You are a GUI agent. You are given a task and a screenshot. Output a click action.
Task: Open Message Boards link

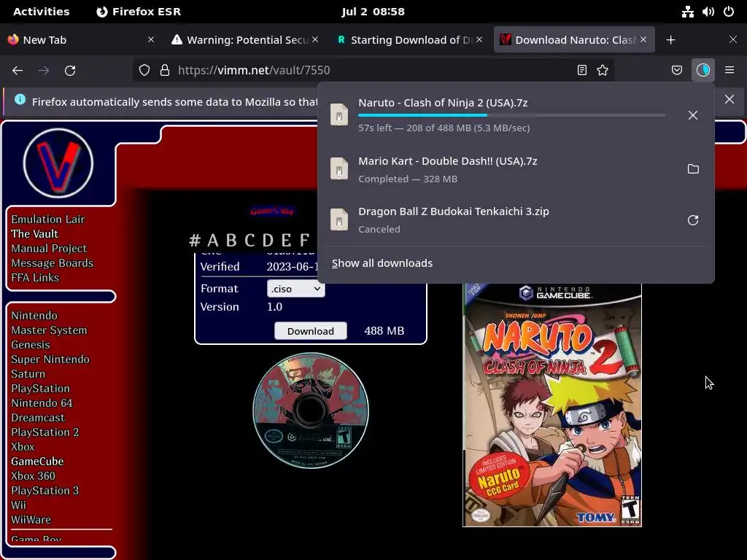point(52,262)
